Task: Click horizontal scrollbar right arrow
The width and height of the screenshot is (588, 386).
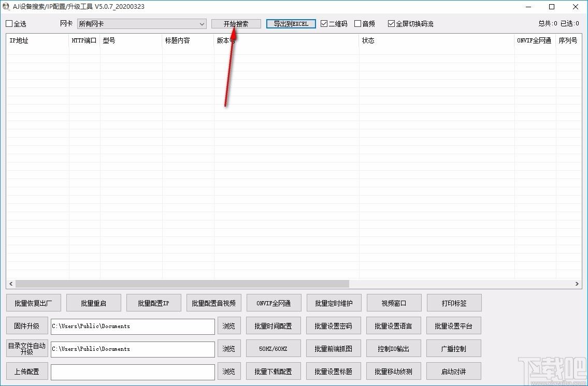Action: (x=577, y=284)
